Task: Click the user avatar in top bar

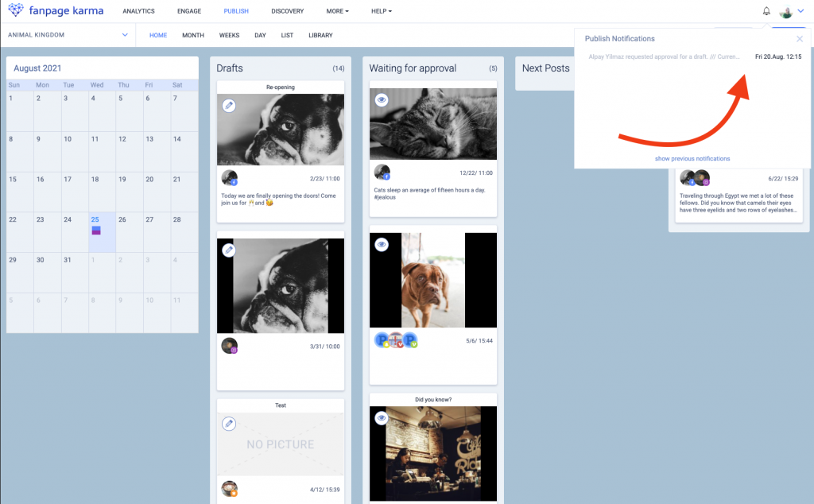Action: point(786,12)
